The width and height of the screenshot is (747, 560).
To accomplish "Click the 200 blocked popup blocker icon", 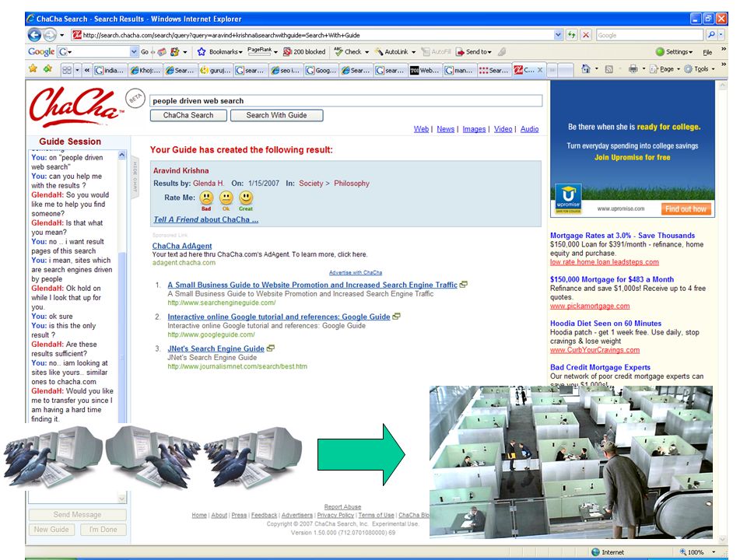I will point(287,51).
